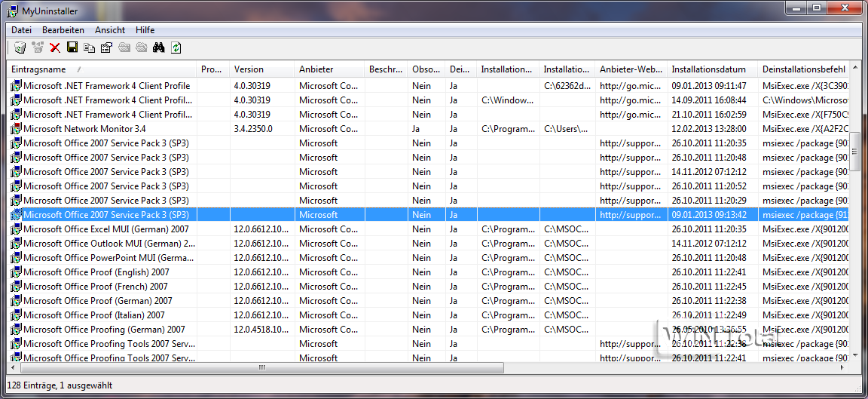Sort by the Version column header

[x=262, y=69]
